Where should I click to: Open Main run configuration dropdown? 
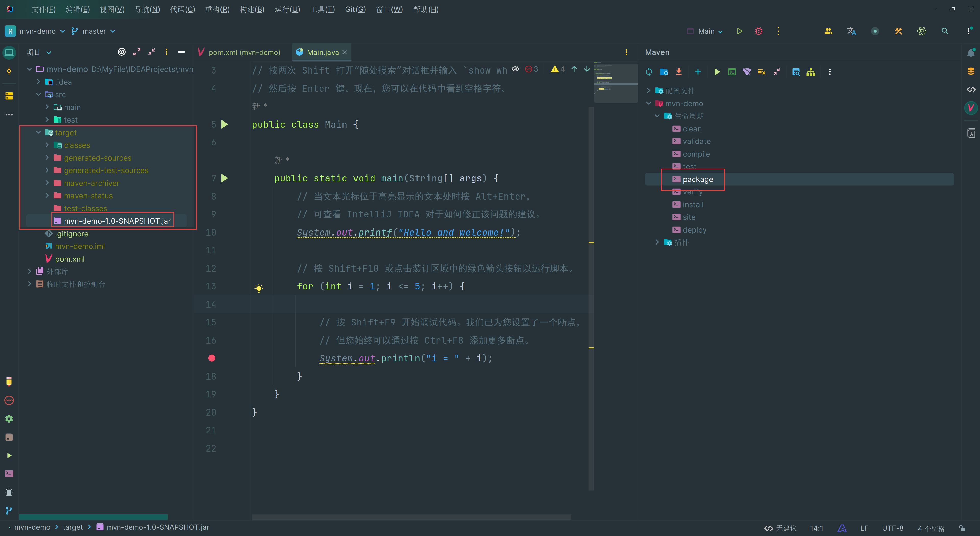pos(705,31)
